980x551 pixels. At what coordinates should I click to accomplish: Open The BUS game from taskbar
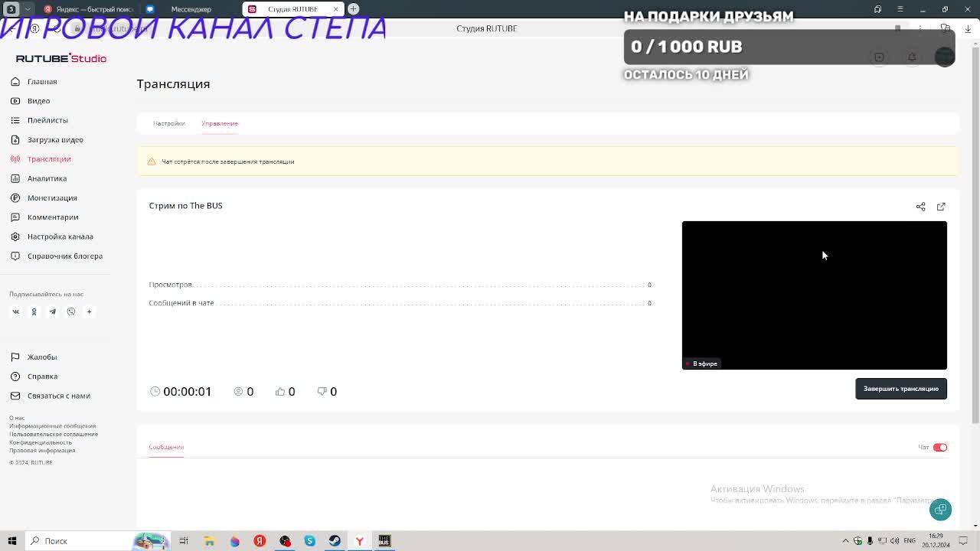384,541
